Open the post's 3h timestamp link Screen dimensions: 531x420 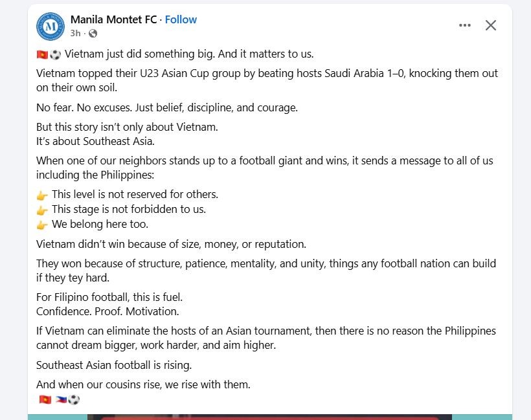click(x=75, y=33)
